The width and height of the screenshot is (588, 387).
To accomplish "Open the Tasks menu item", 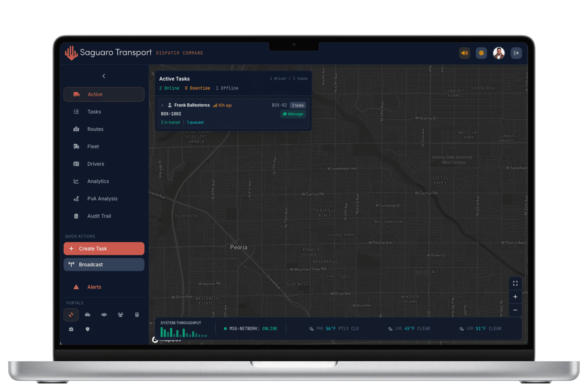I will pyautogui.click(x=94, y=112).
